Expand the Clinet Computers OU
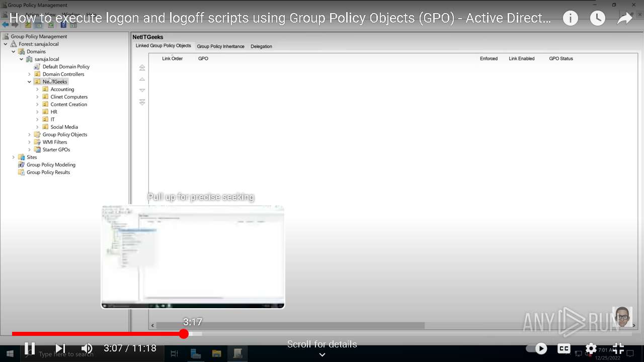Viewport: 644px width, 362px height. pyautogui.click(x=38, y=97)
